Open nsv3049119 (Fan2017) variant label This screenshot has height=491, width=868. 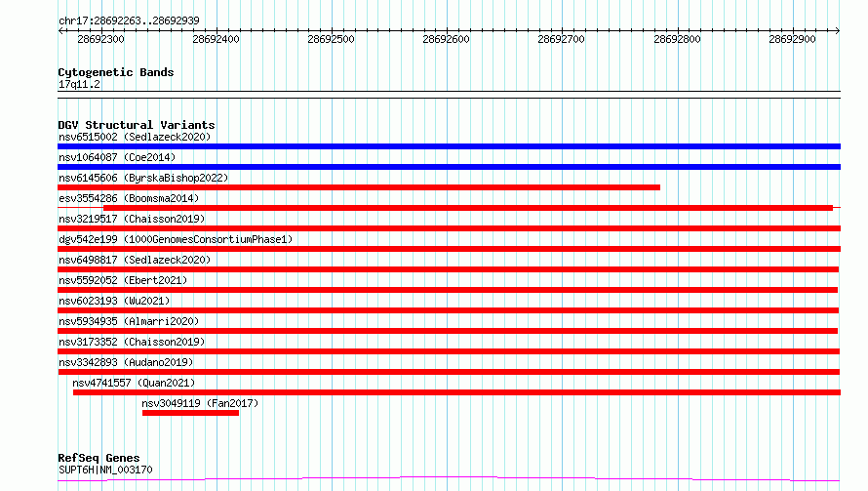(x=200, y=403)
